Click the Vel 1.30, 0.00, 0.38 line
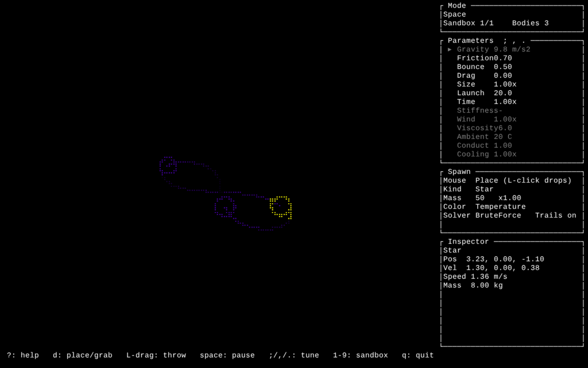The height and width of the screenshot is (368, 588). pyautogui.click(x=491, y=268)
